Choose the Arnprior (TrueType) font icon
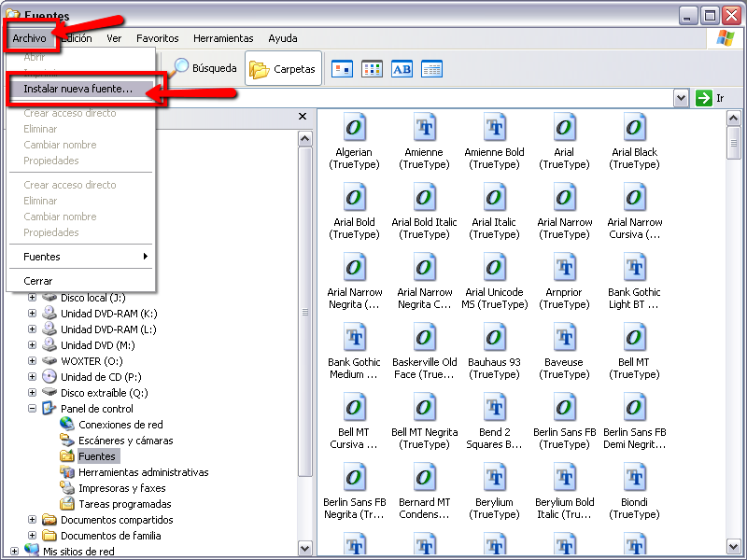 pyautogui.click(x=564, y=267)
